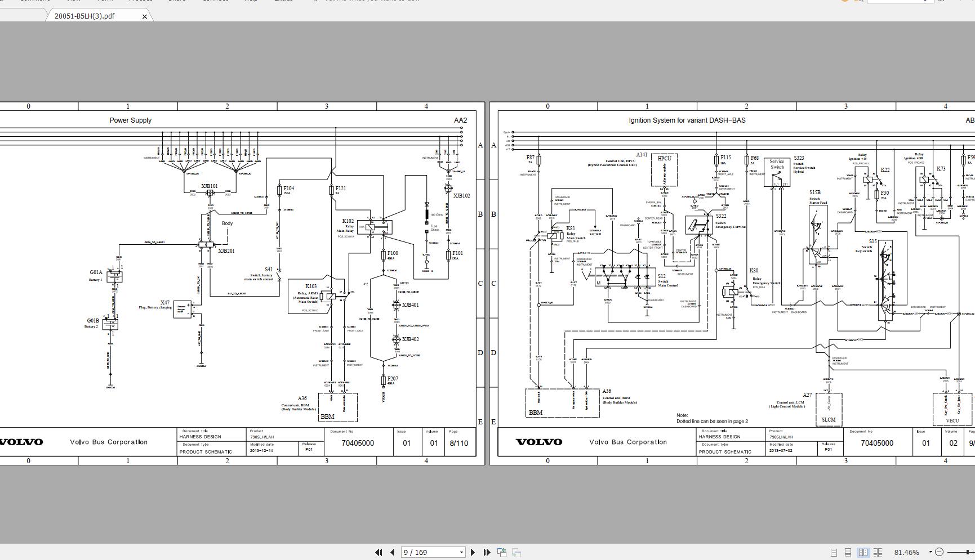
Task: Click the VECU box
Action: click(x=952, y=409)
